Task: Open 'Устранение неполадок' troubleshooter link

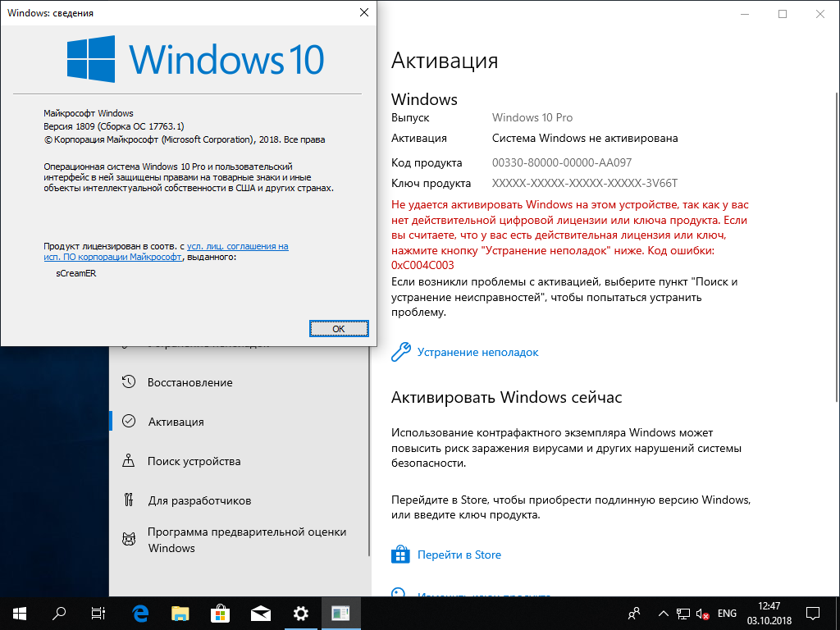Action: point(478,352)
